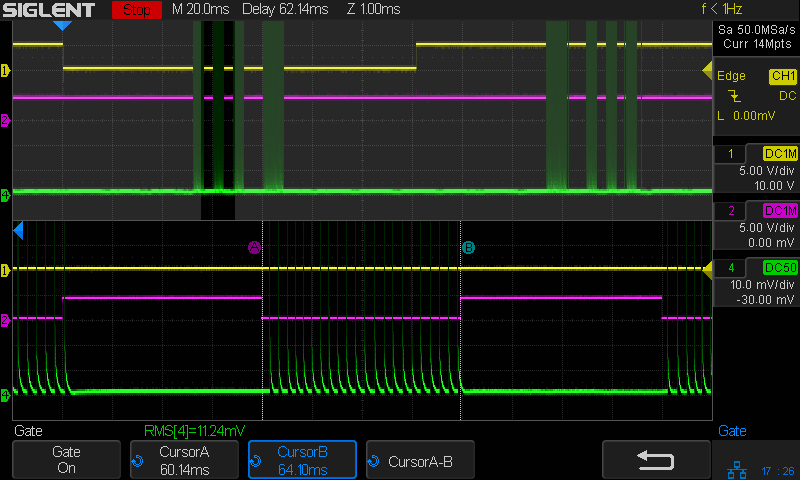Toggle channel 4 DC50 coupling badge
The image size is (800, 480).
[x=779, y=267]
